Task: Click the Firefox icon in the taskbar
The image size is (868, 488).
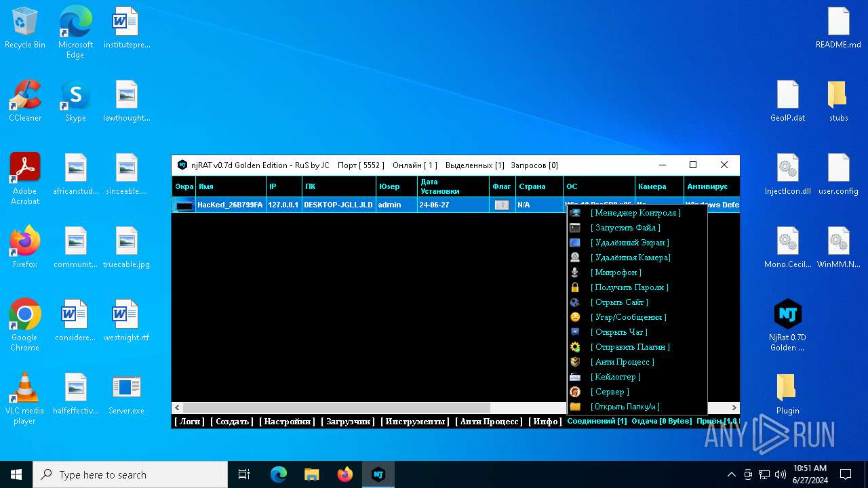Action: coord(345,474)
